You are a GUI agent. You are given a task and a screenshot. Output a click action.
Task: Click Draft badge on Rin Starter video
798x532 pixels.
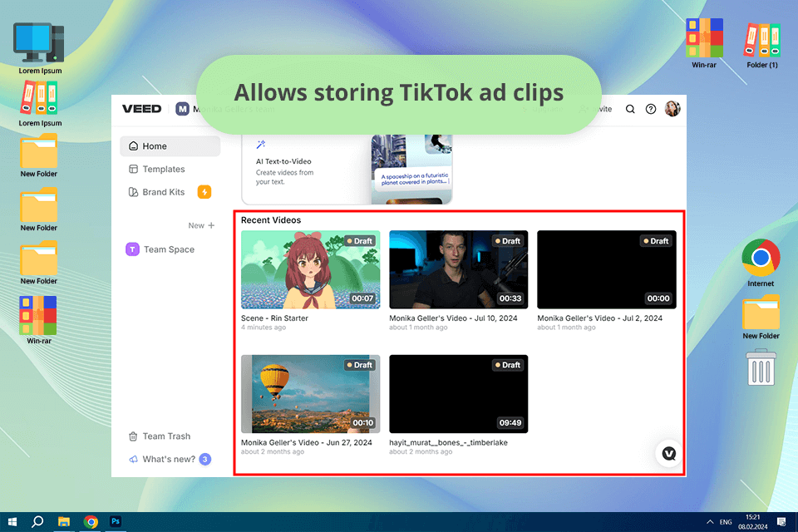click(x=360, y=241)
